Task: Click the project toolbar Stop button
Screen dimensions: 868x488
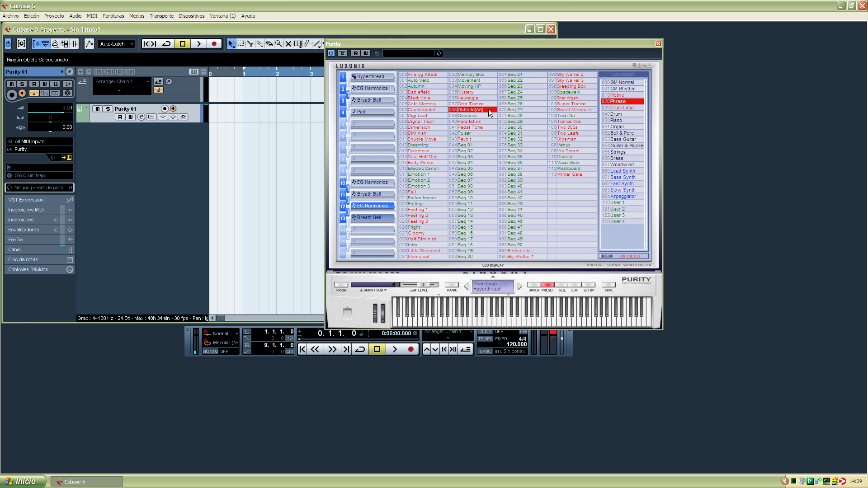Action: [183, 44]
